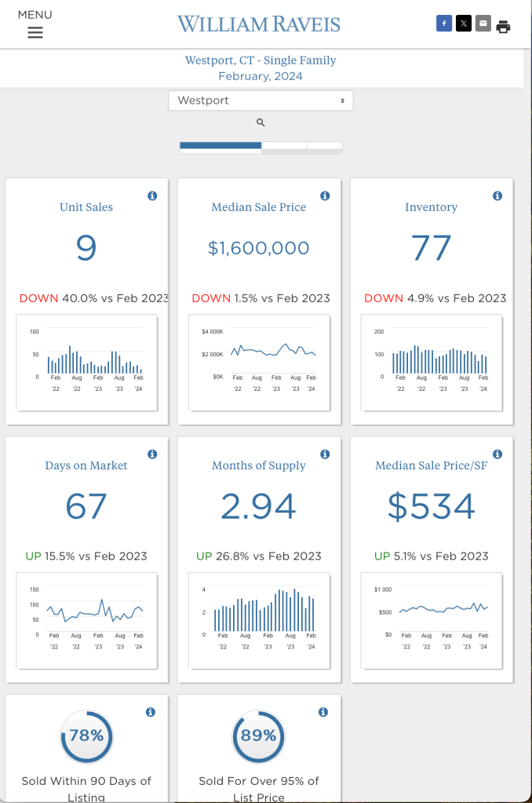
Task: Show info for Median Sale Price card
Action: click(x=325, y=195)
